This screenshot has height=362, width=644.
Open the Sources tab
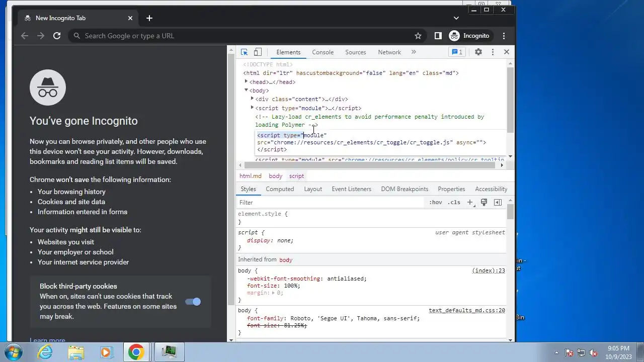(x=355, y=52)
